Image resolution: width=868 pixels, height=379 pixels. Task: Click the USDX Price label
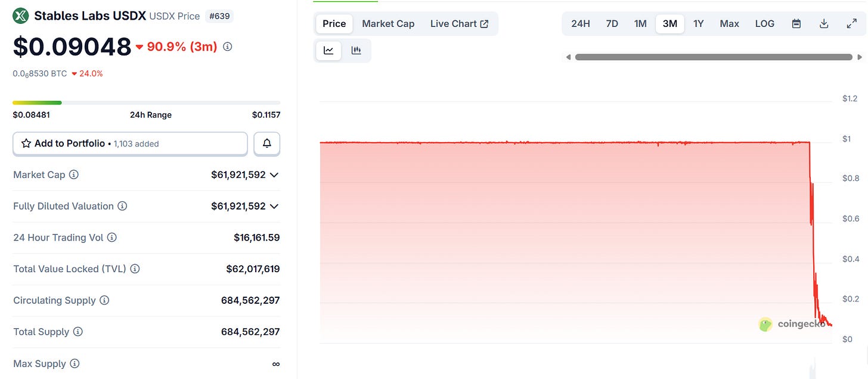coord(175,16)
